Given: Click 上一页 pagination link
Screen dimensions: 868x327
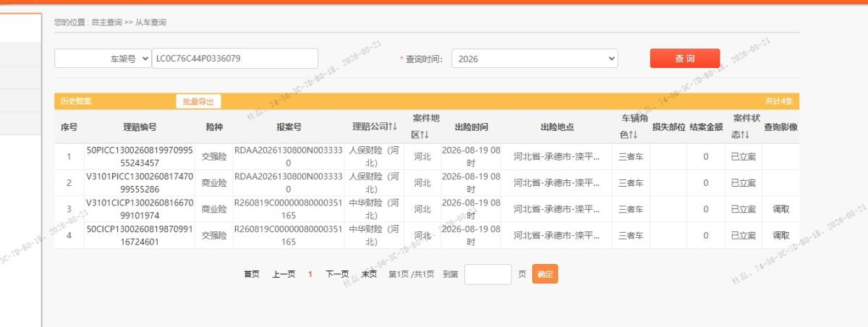Looking at the screenshot, I should click(284, 274).
